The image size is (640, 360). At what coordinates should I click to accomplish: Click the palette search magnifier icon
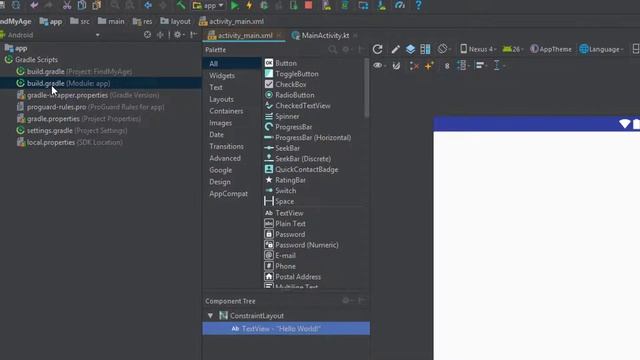[x=333, y=50]
